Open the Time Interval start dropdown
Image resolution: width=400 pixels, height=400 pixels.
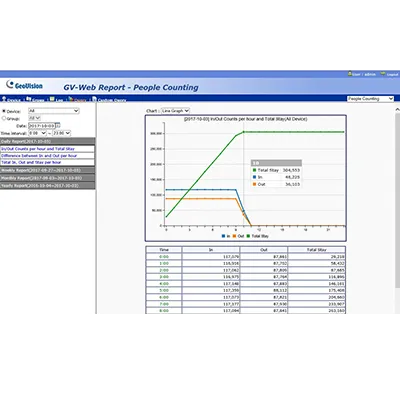pos(37,133)
